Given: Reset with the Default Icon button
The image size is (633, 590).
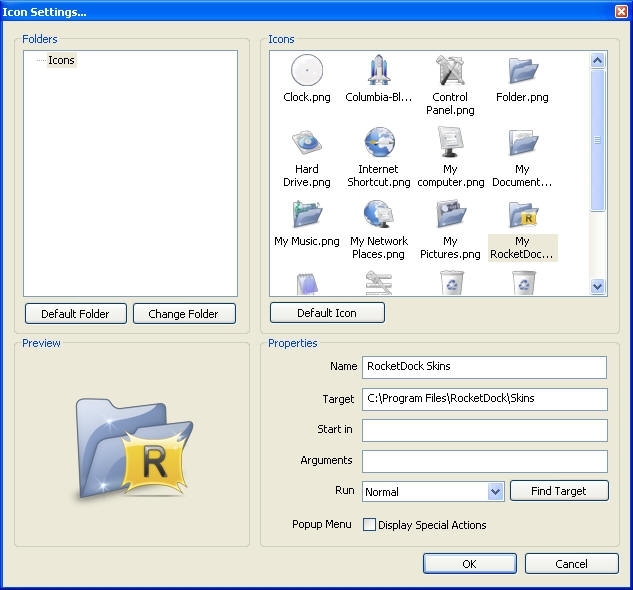Looking at the screenshot, I should [327, 313].
